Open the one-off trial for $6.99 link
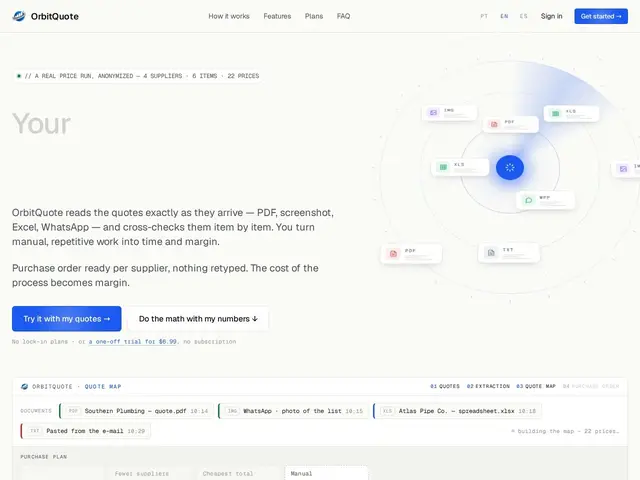Image resolution: width=640 pixels, height=480 pixels. (x=133, y=342)
